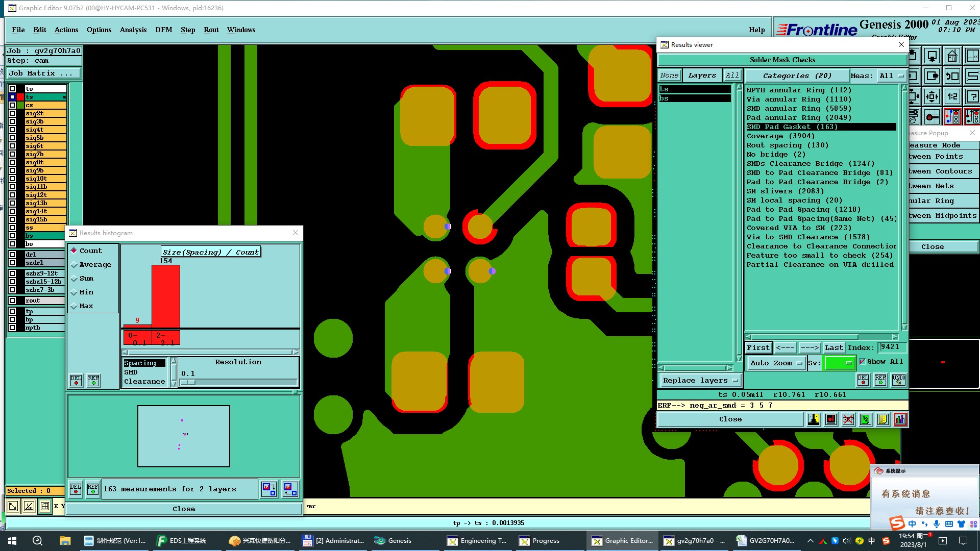This screenshot has height=551, width=980.
Task: Select the Average radio option
Action: click(74, 265)
